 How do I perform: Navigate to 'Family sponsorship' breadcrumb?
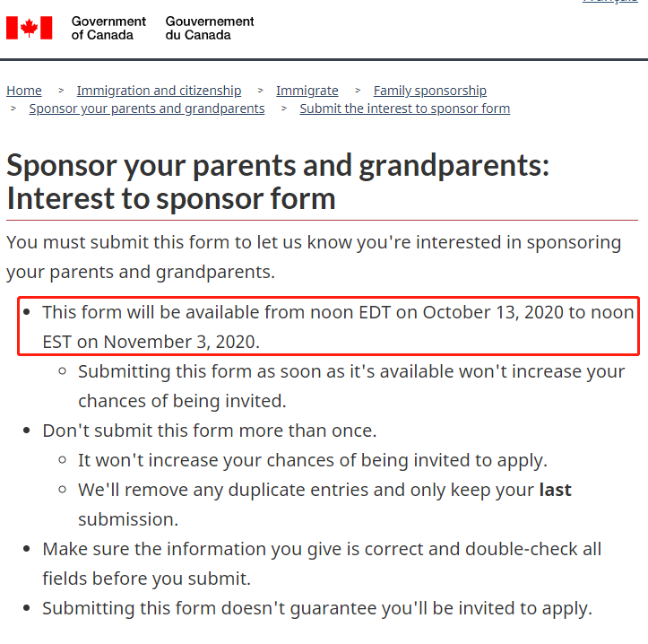point(430,91)
